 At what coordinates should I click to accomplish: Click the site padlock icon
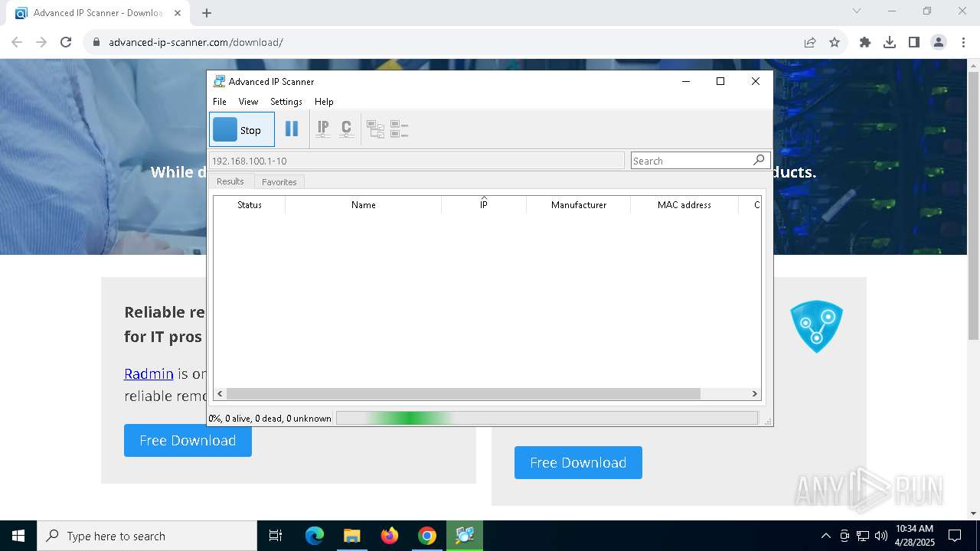coord(96,42)
